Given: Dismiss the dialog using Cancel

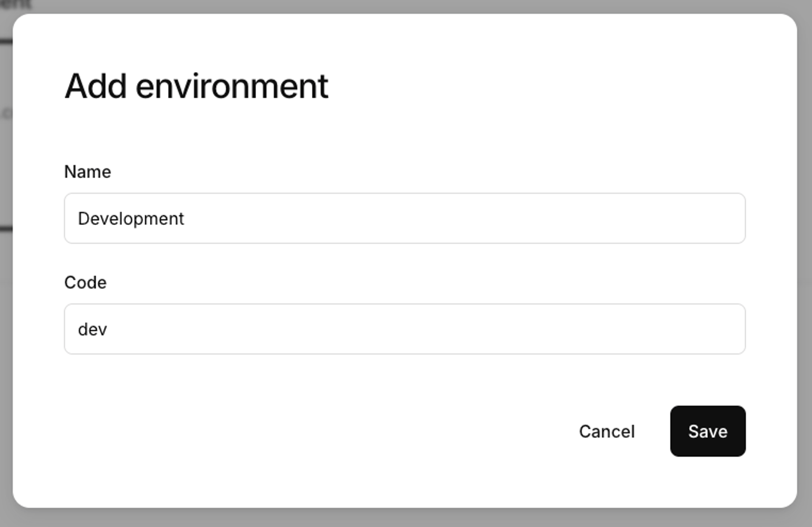Looking at the screenshot, I should click(x=607, y=431).
